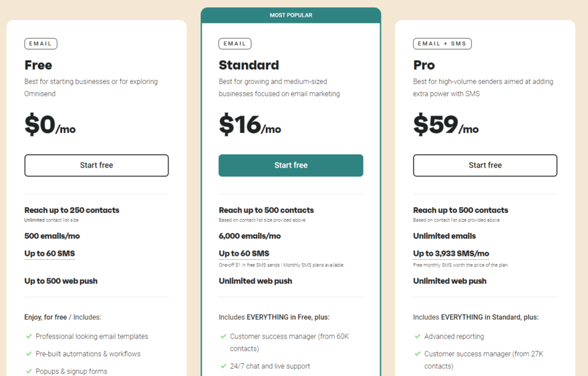Click Up to 3,933 SMS/mo in Pro plan
The image size is (588, 376).
451,254
